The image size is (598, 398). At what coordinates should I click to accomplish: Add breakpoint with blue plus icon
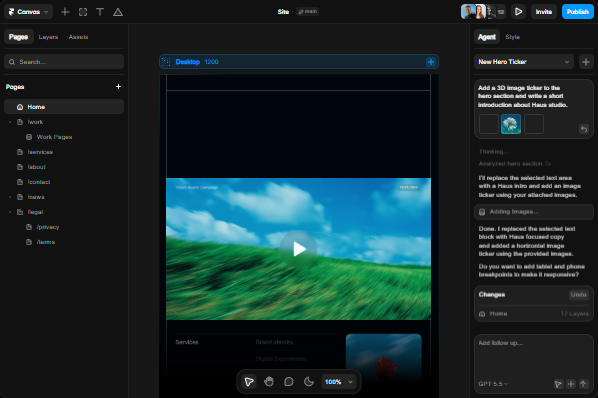tap(431, 62)
